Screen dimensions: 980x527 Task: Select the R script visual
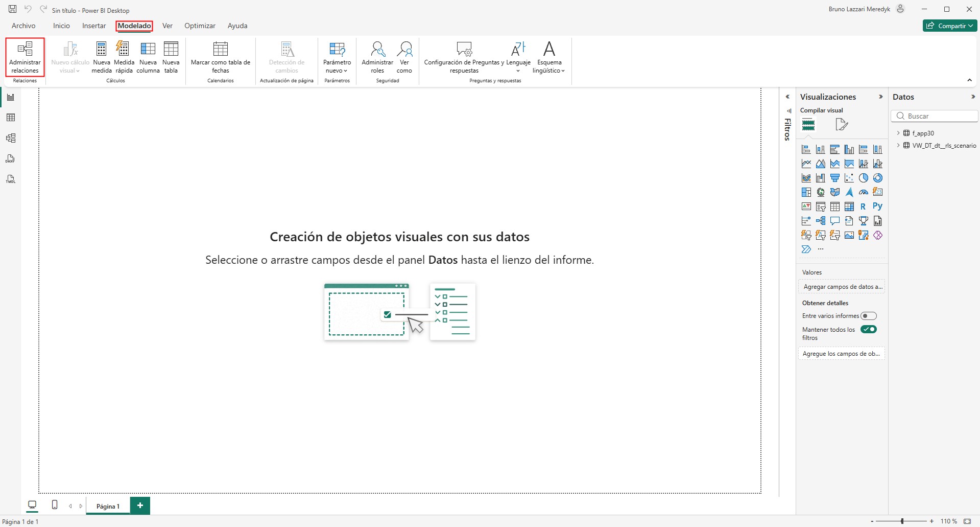(x=864, y=207)
